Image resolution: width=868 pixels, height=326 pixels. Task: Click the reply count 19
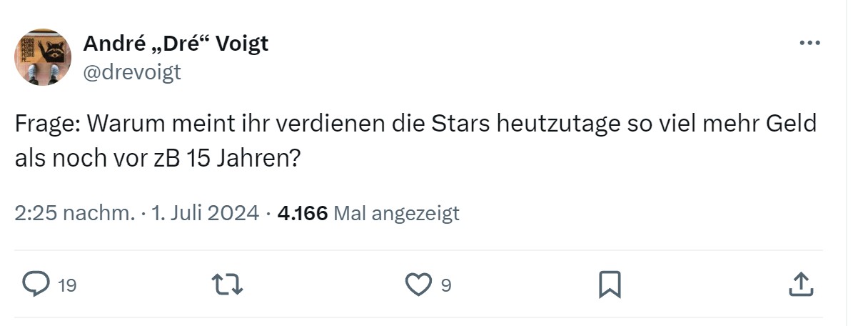(67, 286)
